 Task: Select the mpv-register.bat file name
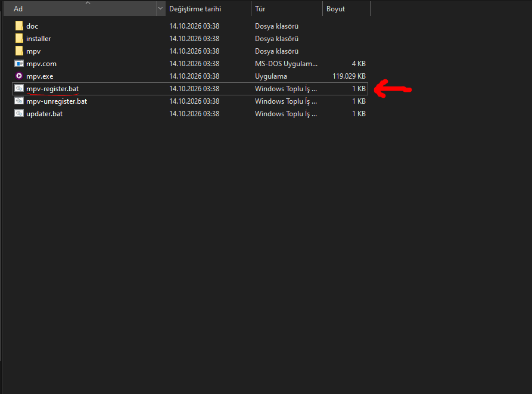coord(52,89)
